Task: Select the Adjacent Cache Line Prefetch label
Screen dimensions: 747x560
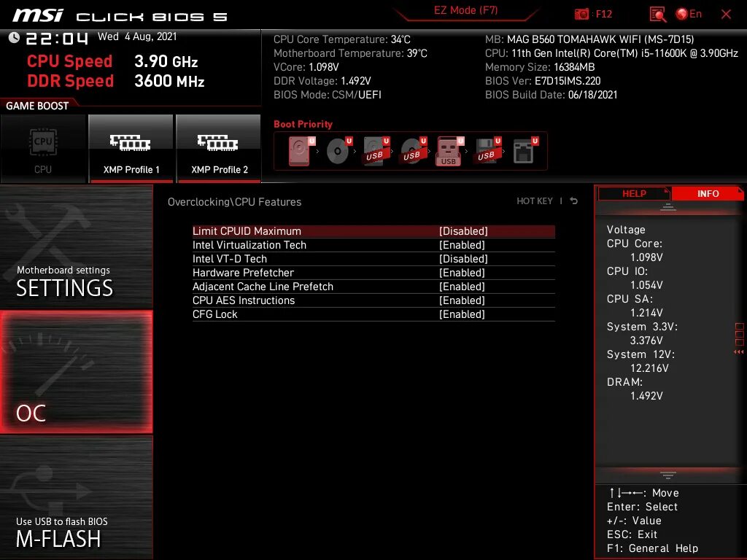Action: click(263, 286)
